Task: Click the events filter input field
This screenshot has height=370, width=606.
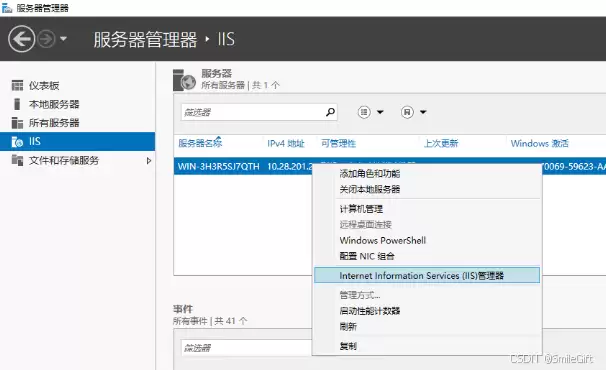Action: pyautogui.click(x=247, y=348)
